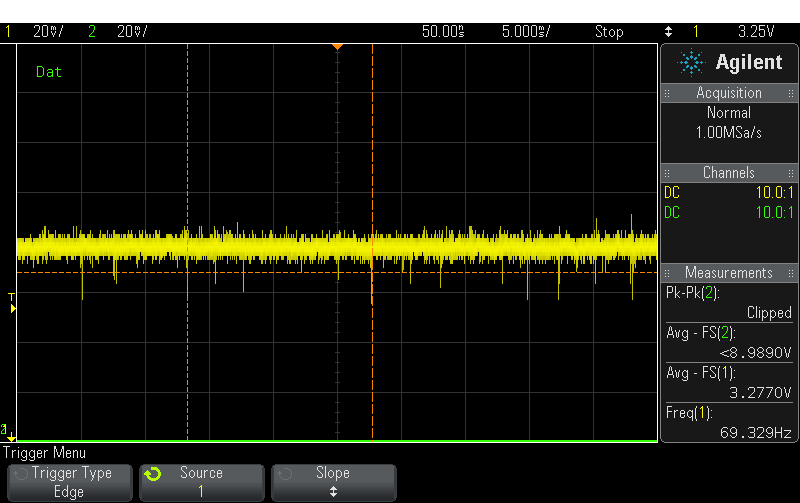Select channel 1 scale 20V/ readout

pyautogui.click(x=48, y=32)
